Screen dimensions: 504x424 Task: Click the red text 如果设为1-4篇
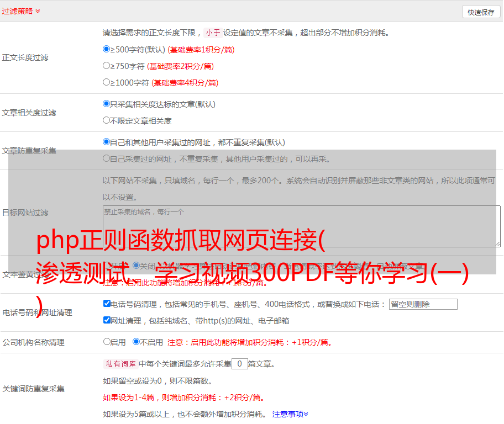point(129,397)
